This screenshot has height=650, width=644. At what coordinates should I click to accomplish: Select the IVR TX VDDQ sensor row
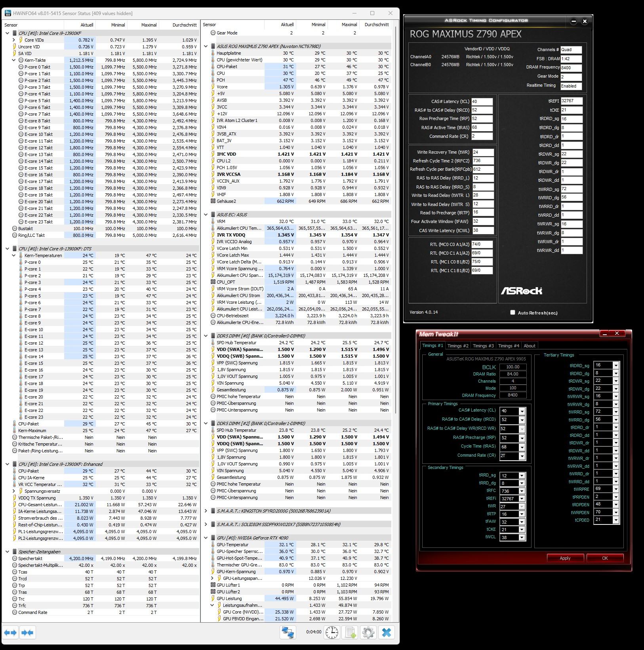click(300, 235)
